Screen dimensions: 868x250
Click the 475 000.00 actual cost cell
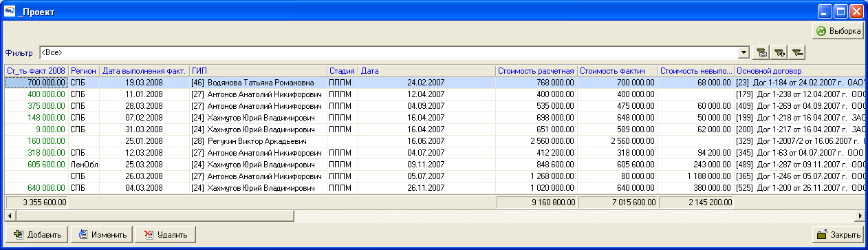(617, 106)
